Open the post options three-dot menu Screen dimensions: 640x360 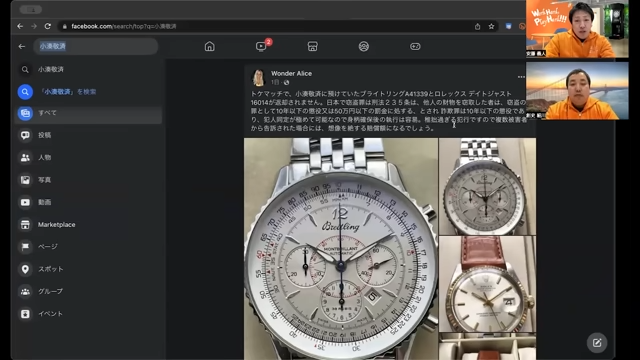click(x=521, y=77)
